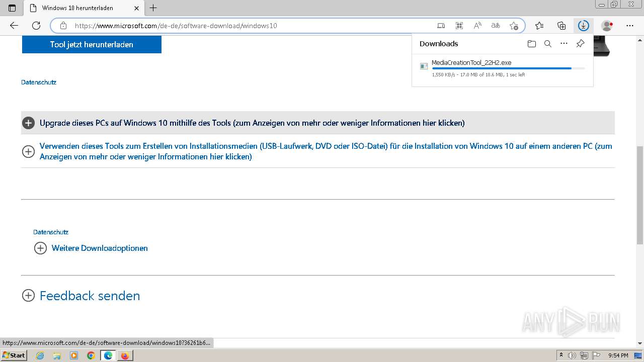Viewport: 644px width, 362px height.
Task: Click the network tray icon
Action: tap(584, 355)
